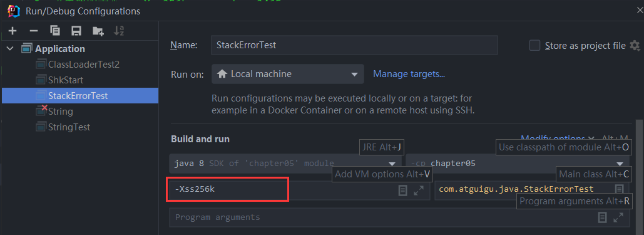Open the -cp chapter05 classpath dropdown

(518, 164)
